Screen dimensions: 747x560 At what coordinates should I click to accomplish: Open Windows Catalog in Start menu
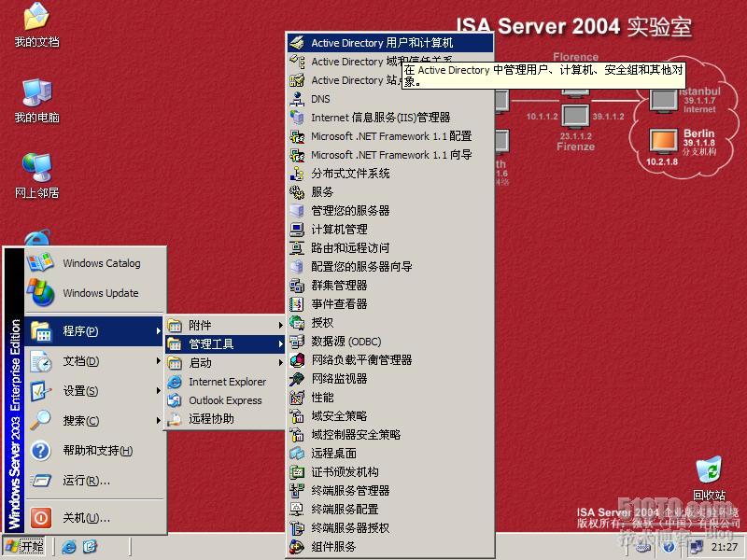(x=94, y=263)
